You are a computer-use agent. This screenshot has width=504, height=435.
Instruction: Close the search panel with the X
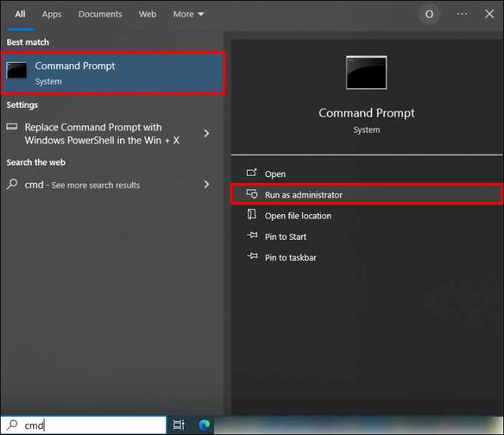coord(489,14)
